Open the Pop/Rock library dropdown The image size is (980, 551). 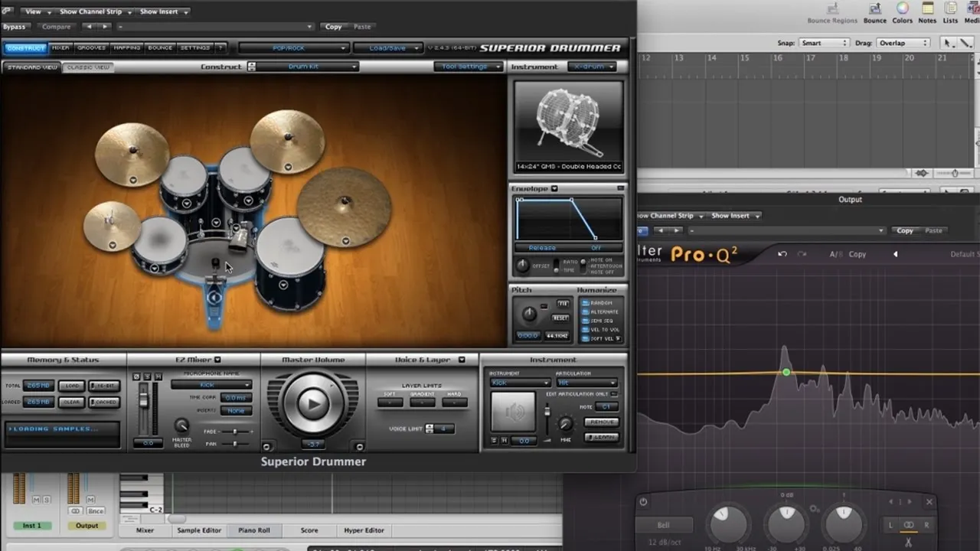[294, 47]
